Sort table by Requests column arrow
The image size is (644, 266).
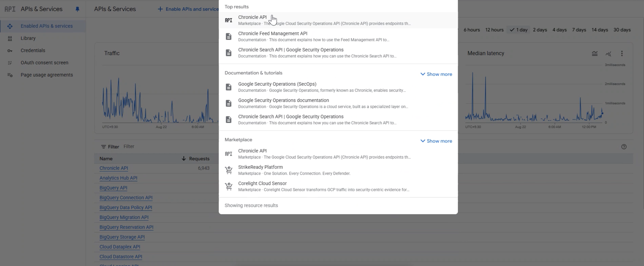click(x=183, y=159)
